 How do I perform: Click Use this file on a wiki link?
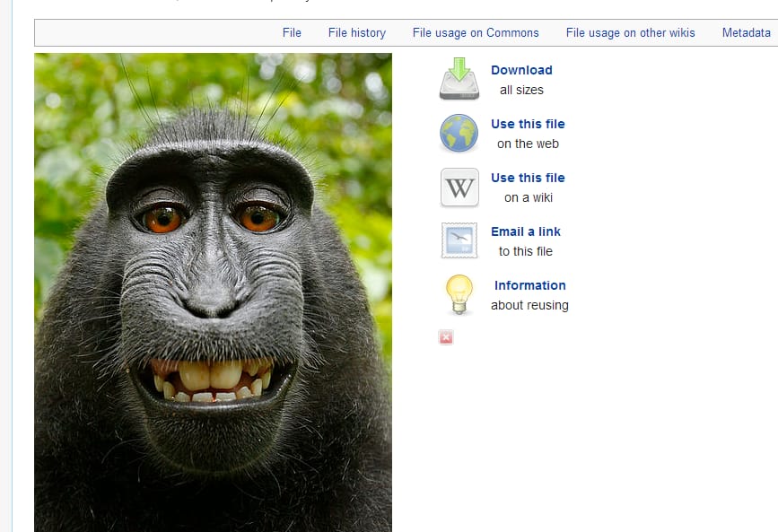[x=528, y=178]
